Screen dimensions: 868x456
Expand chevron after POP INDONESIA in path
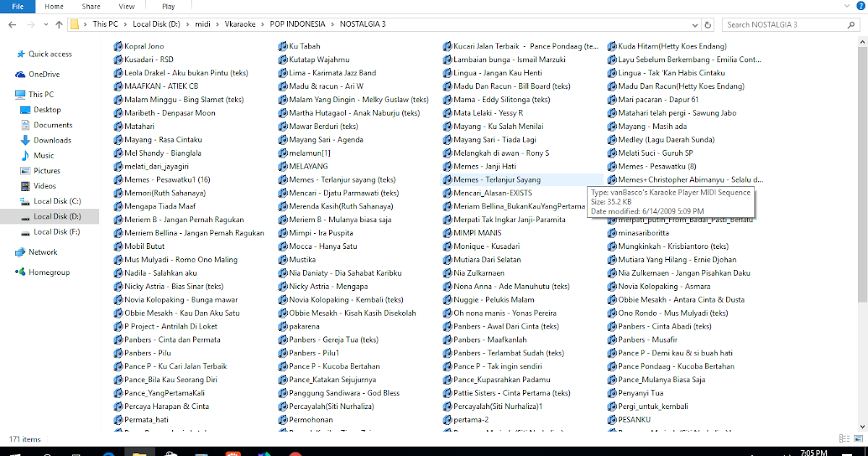[332, 24]
